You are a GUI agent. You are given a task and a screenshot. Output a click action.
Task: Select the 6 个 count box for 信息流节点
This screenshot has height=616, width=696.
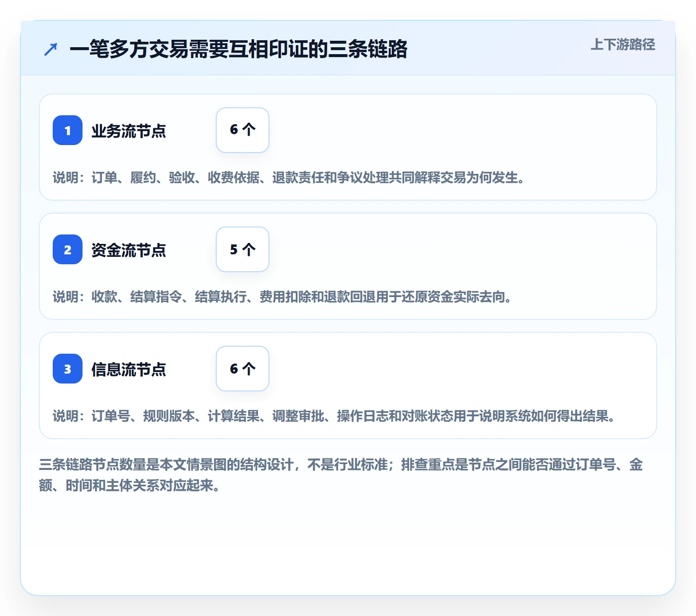click(x=243, y=369)
